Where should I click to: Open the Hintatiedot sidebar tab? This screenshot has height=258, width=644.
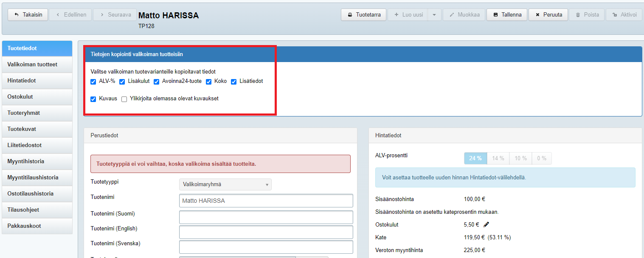point(37,81)
